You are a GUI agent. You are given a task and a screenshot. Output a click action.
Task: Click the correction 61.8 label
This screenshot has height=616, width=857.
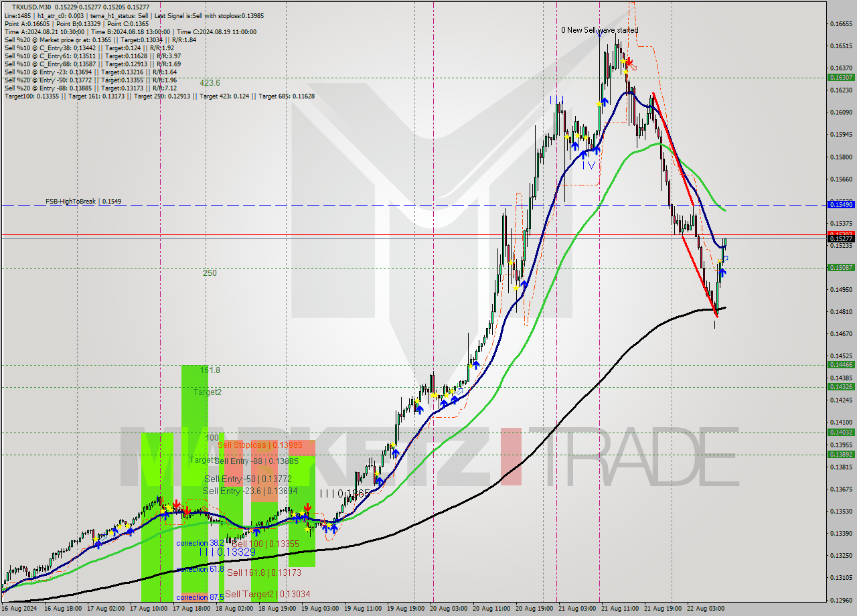(x=200, y=569)
